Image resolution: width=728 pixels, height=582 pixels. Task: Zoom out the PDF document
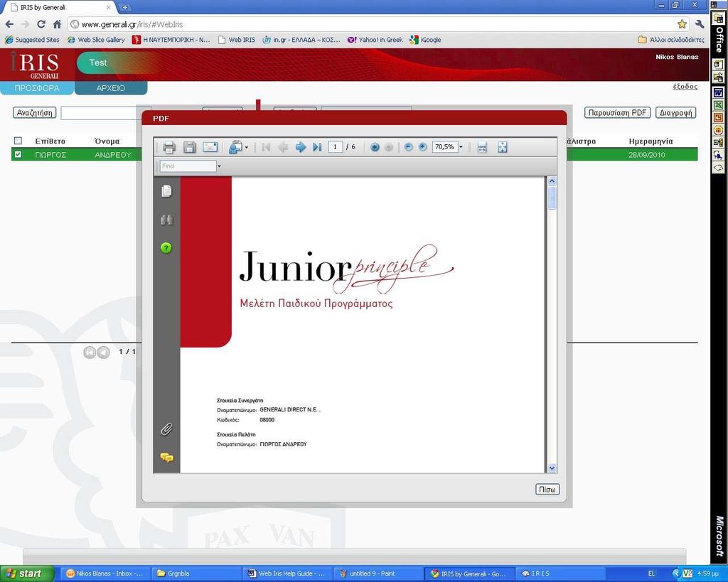[x=409, y=147]
